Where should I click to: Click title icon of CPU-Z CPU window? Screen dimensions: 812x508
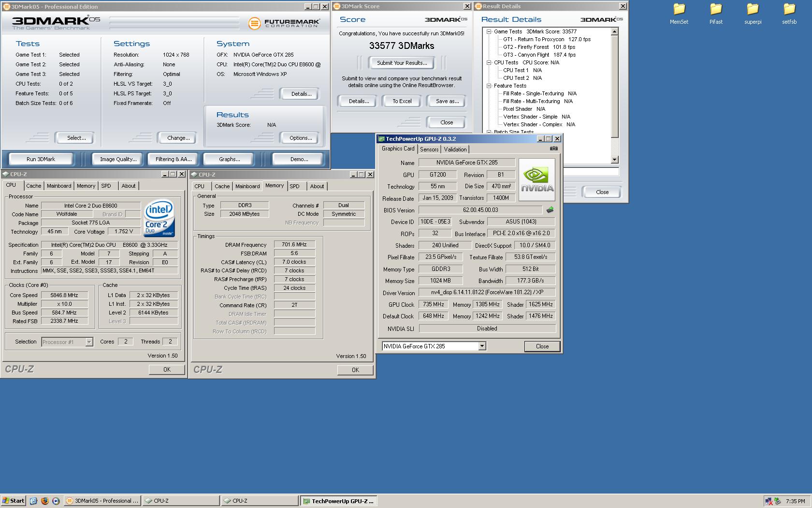(5, 174)
